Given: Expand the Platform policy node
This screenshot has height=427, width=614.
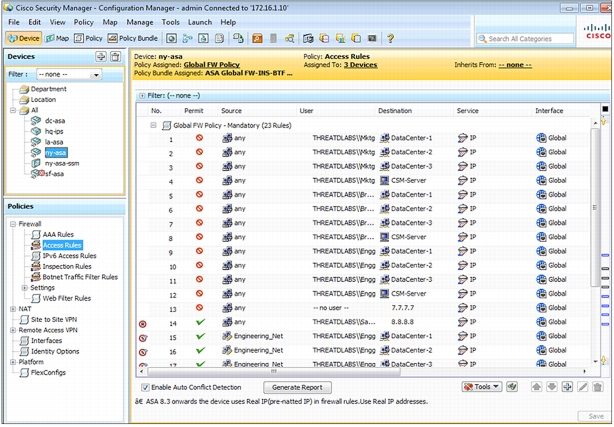Looking at the screenshot, I should pyautogui.click(x=13, y=362).
